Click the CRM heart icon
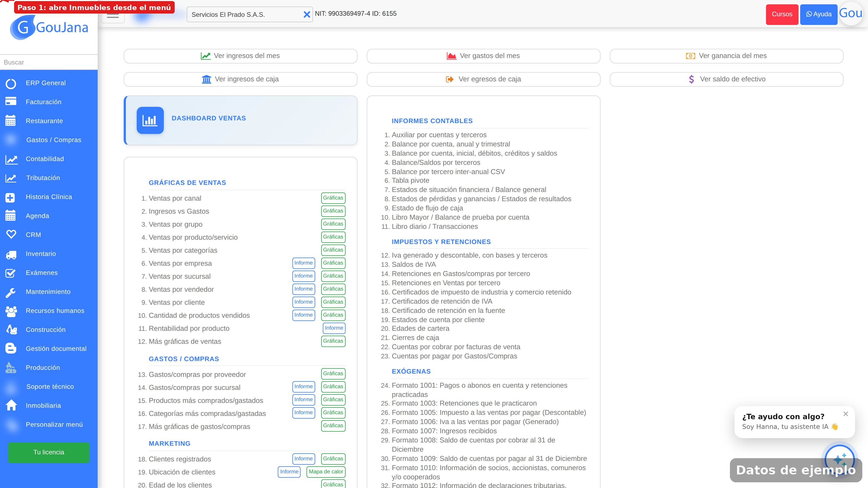868x488 pixels. click(x=11, y=235)
